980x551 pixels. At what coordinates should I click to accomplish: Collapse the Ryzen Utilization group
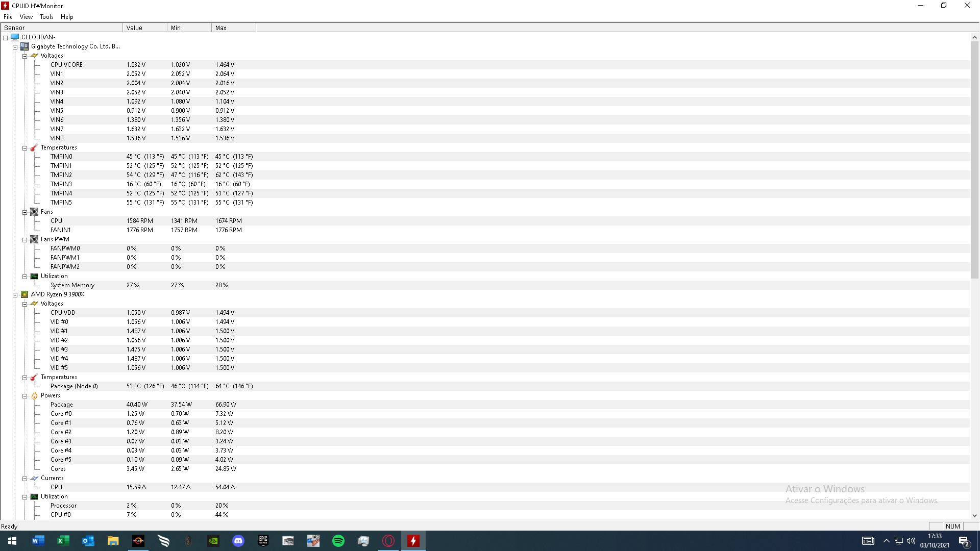click(24, 497)
